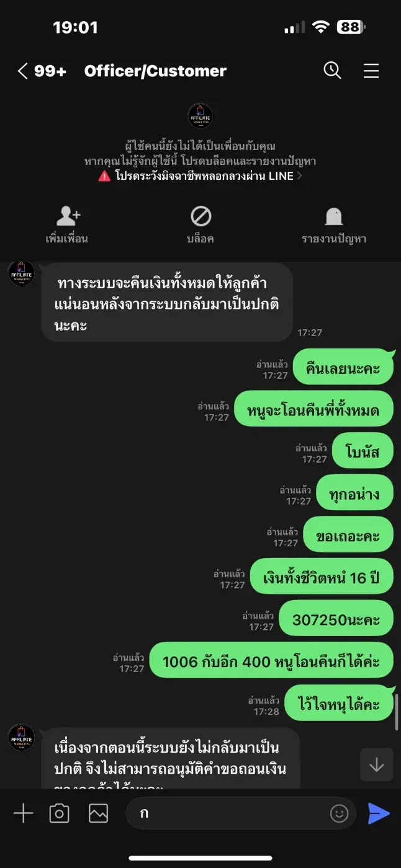Open the camera from message bar

click(x=60, y=813)
